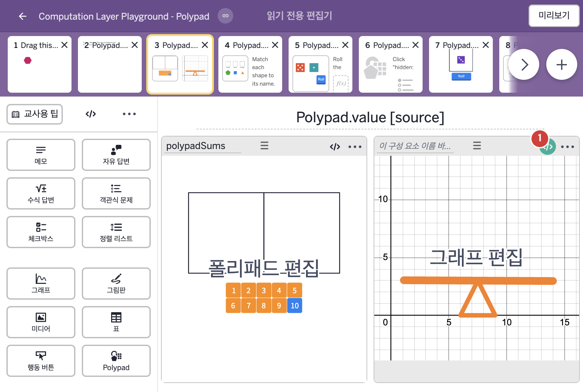583x392 pixels.
Task: Click the graph preview thumbnail in tab 3
Action: click(195, 68)
